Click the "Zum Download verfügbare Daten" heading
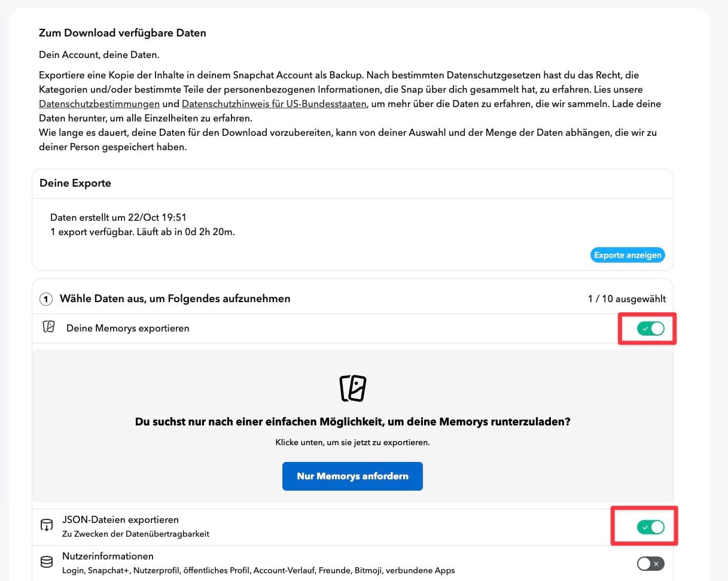This screenshot has width=728, height=581. tap(123, 33)
